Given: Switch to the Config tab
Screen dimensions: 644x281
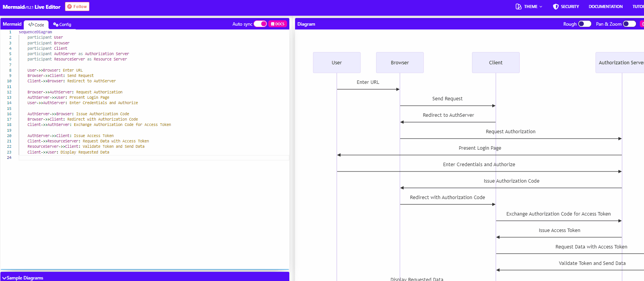Looking at the screenshot, I should (62, 25).
